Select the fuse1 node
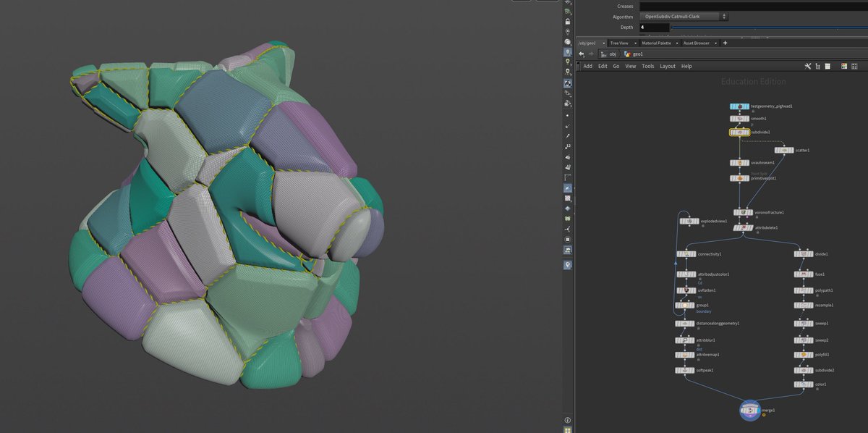The height and width of the screenshot is (433, 868). (804, 274)
